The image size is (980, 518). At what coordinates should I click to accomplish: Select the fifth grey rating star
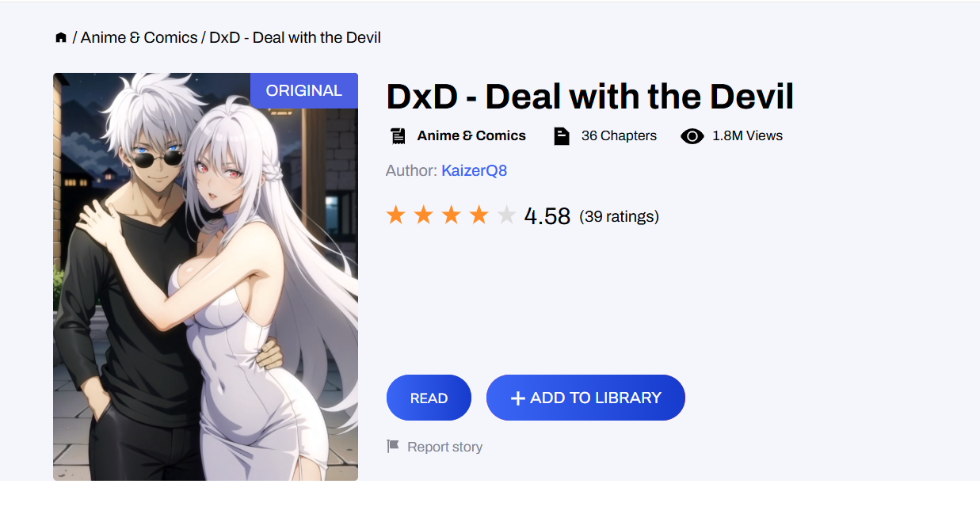[x=507, y=215]
